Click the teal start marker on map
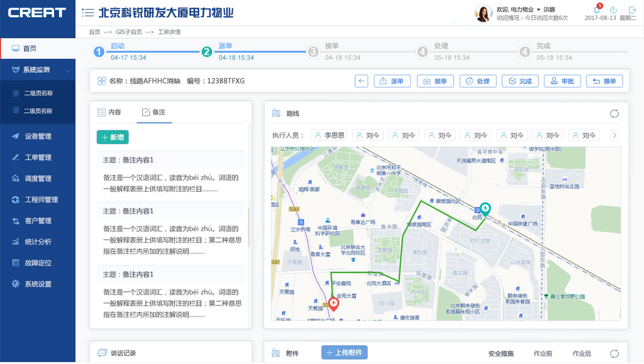The height and width of the screenshot is (364, 644). 485,208
